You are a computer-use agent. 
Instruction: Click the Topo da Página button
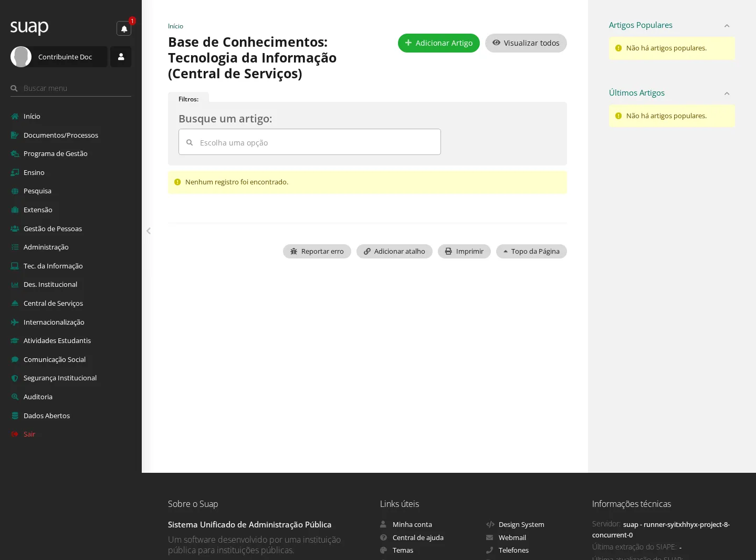[531, 251]
